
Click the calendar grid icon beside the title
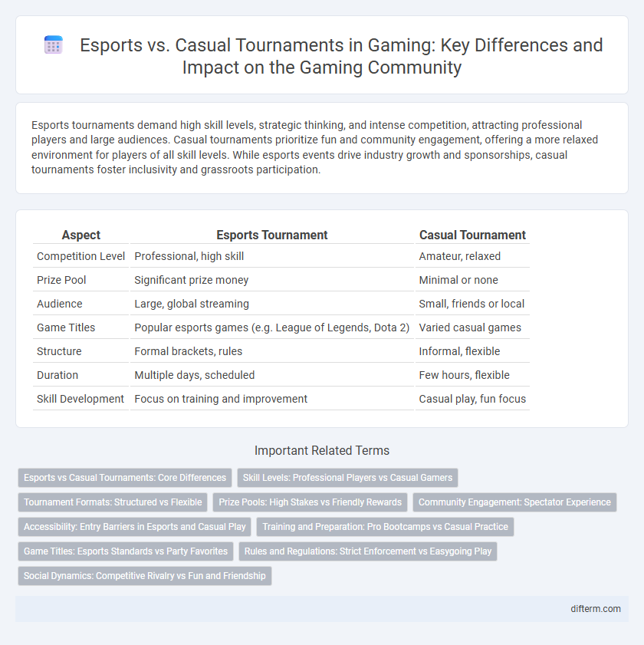[53, 44]
